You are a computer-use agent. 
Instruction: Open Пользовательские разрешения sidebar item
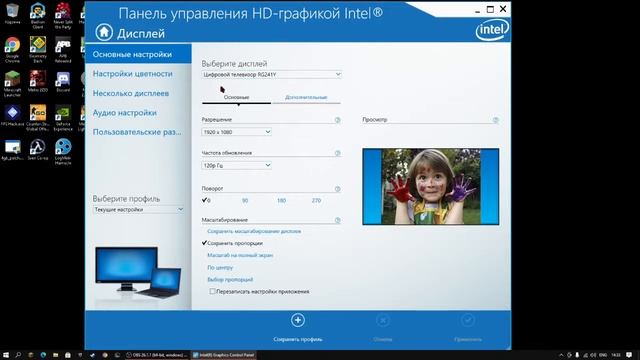138,132
